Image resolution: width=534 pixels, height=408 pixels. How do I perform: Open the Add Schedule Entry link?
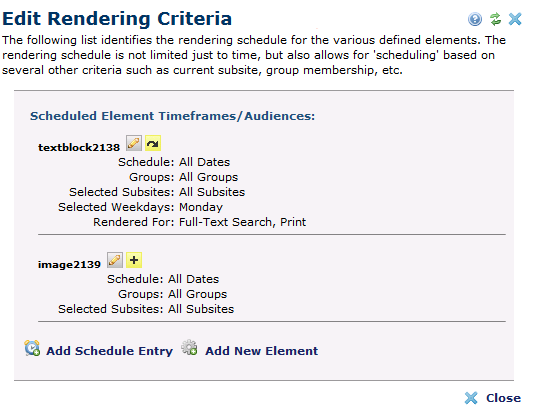point(109,351)
